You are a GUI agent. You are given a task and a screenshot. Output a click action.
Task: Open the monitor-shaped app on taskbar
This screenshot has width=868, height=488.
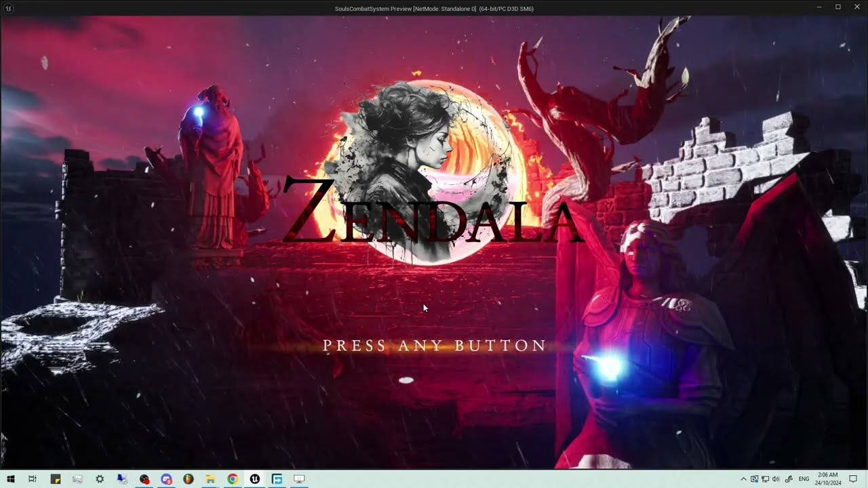click(299, 479)
